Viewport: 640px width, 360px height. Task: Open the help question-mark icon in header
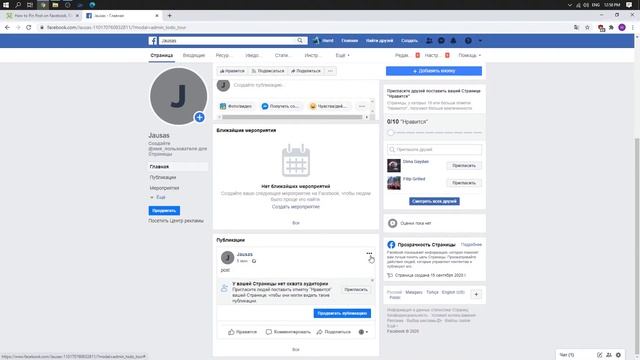tap(468, 40)
